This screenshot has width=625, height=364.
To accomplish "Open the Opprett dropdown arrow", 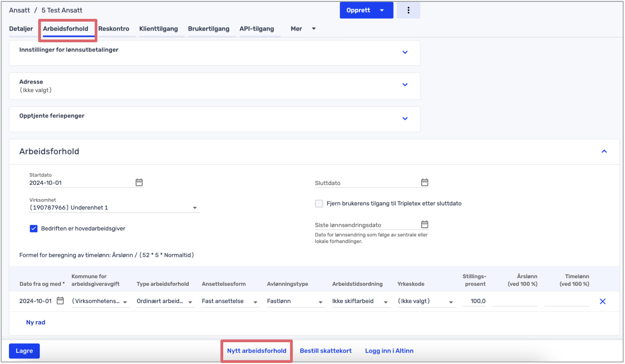I will coord(382,10).
